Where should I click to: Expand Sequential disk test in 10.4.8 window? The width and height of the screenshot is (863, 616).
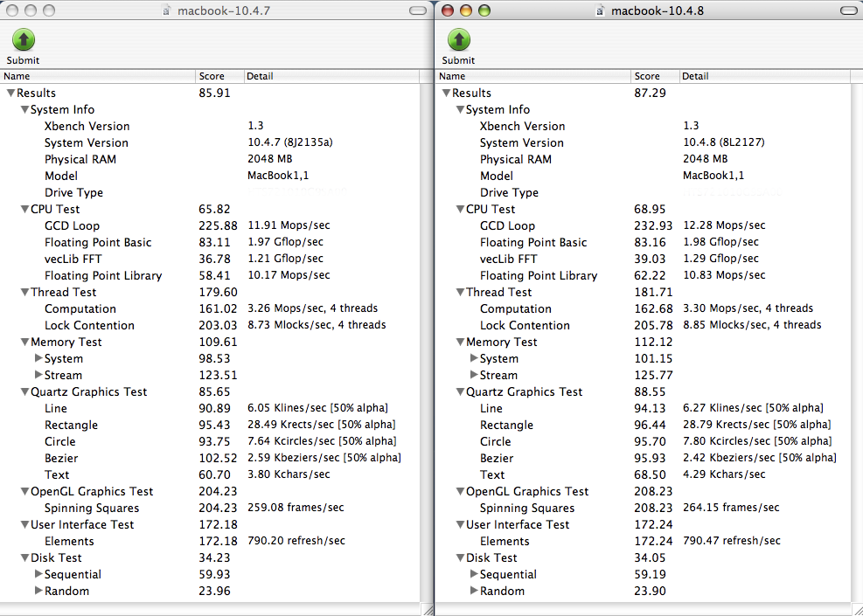tap(474, 574)
